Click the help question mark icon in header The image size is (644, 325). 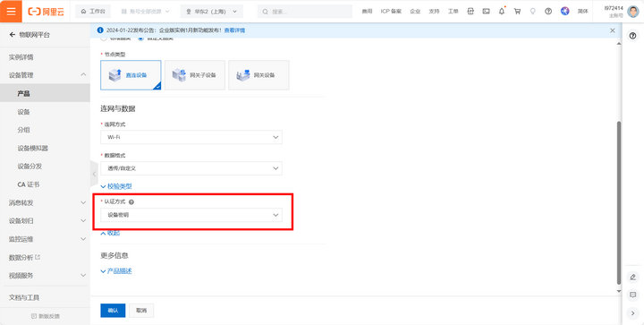(x=548, y=12)
